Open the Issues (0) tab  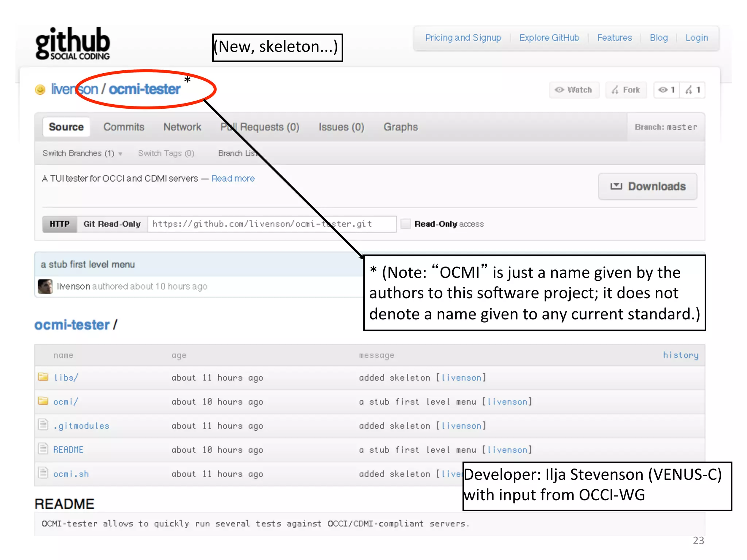tap(341, 127)
